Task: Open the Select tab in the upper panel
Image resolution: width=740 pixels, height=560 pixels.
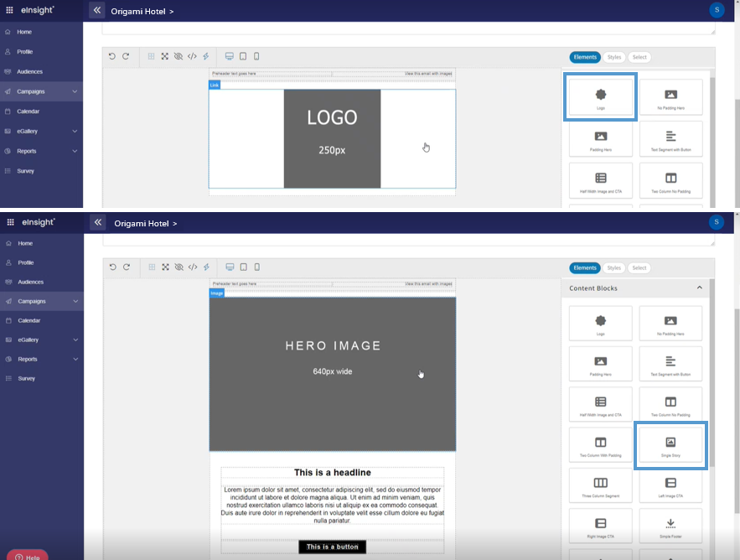Action: pyautogui.click(x=639, y=57)
